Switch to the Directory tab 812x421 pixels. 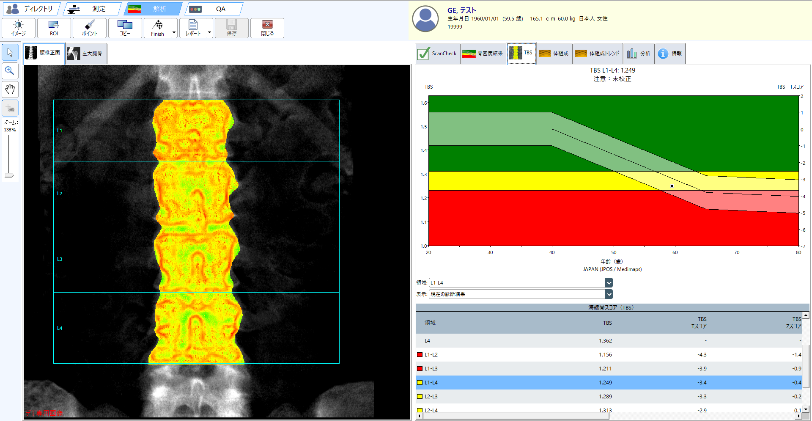click(33, 8)
